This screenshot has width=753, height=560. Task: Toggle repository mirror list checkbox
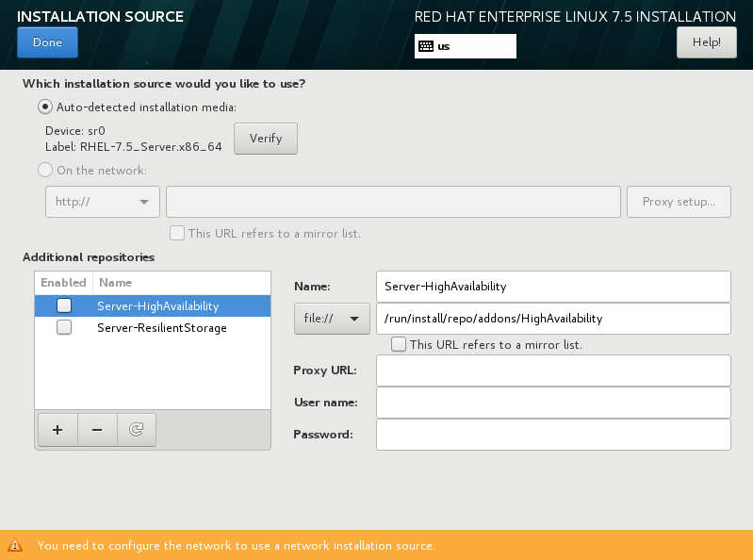[x=399, y=344]
